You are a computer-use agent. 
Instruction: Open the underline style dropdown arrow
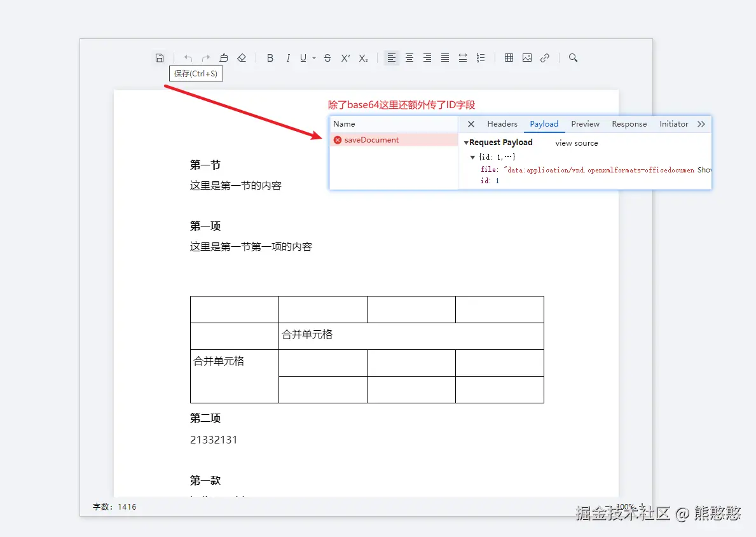click(314, 58)
